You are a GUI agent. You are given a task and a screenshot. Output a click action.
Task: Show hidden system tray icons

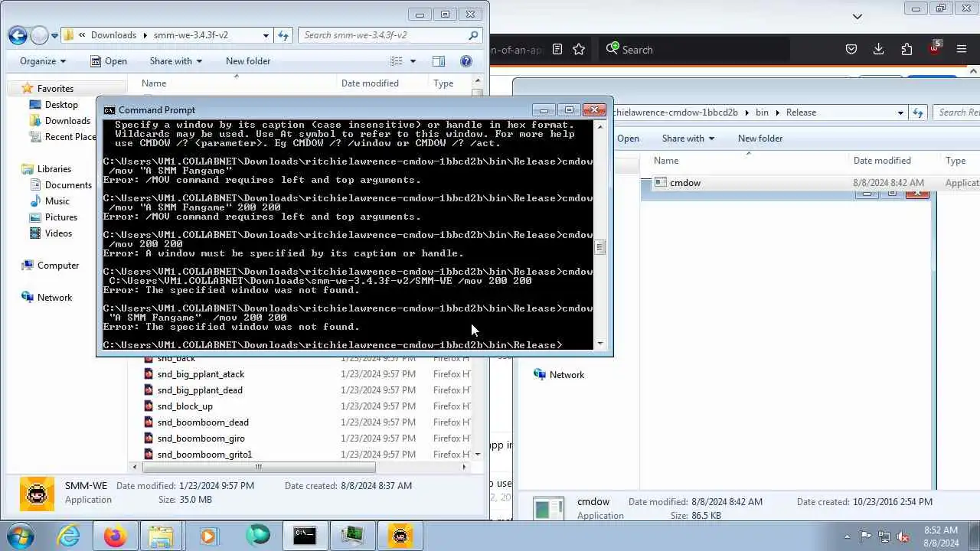[847, 536]
